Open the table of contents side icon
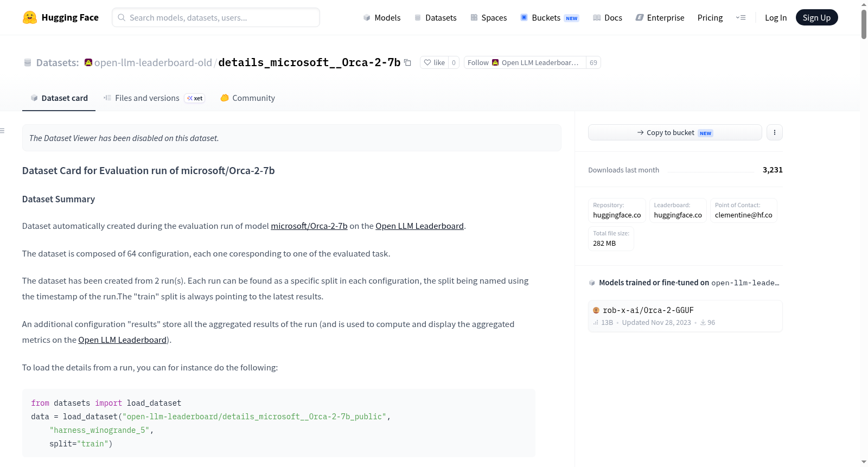Image resolution: width=868 pixels, height=467 pixels. point(3,131)
